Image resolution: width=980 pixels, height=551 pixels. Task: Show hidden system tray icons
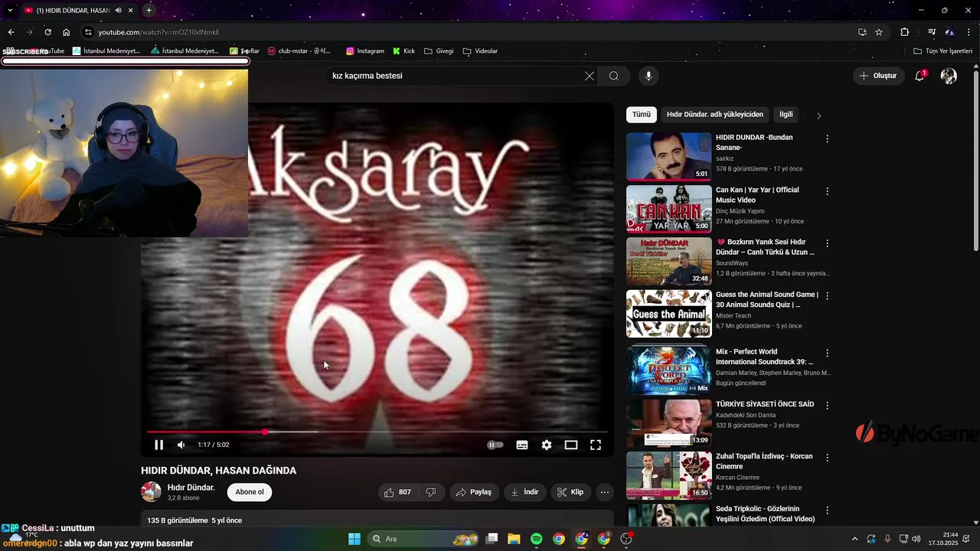coord(855,539)
